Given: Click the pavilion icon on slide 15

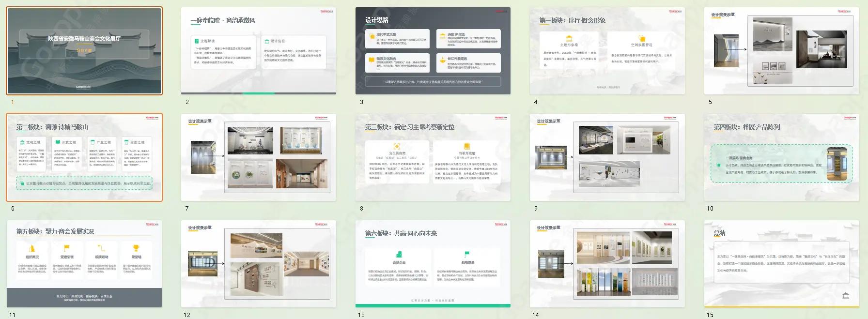Looking at the screenshot, I should [x=846, y=296].
